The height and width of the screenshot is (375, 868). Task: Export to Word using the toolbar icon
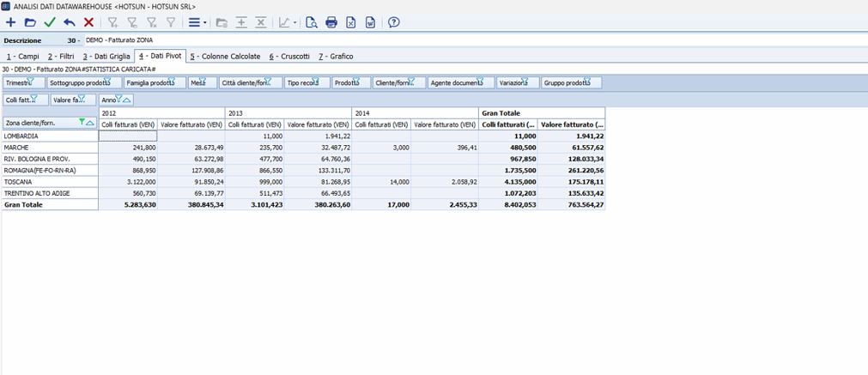[371, 22]
